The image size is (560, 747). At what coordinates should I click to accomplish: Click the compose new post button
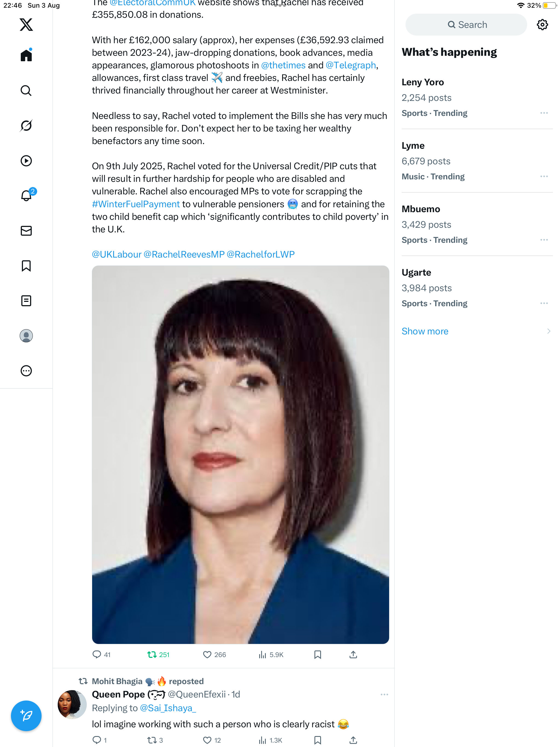tap(26, 715)
